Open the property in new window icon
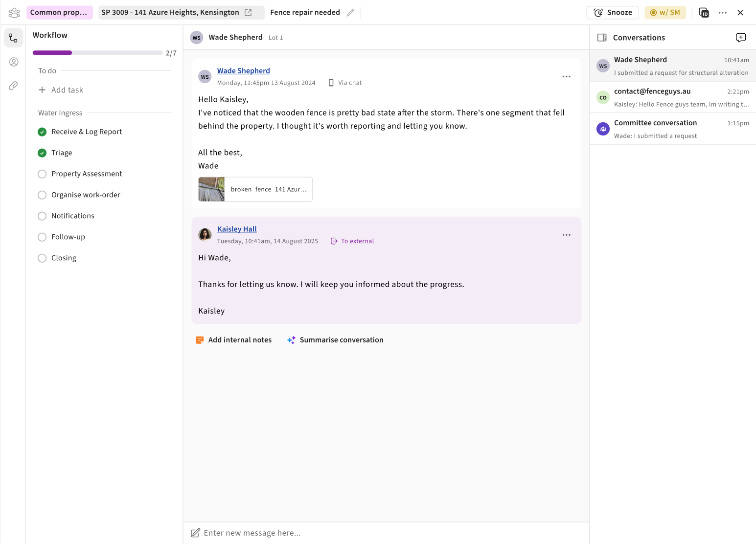Viewport: 756px width, 544px height. pos(249,13)
